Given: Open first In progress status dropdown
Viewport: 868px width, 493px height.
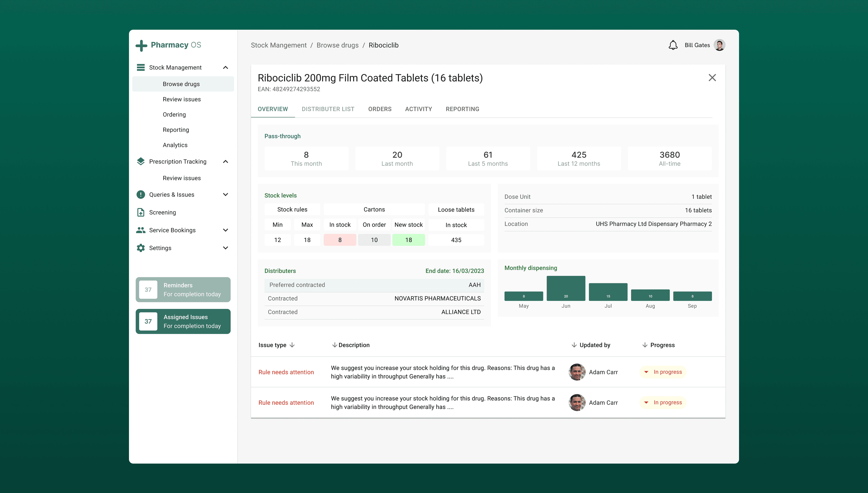Looking at the screenshot, I should click(x=646, y=372).
